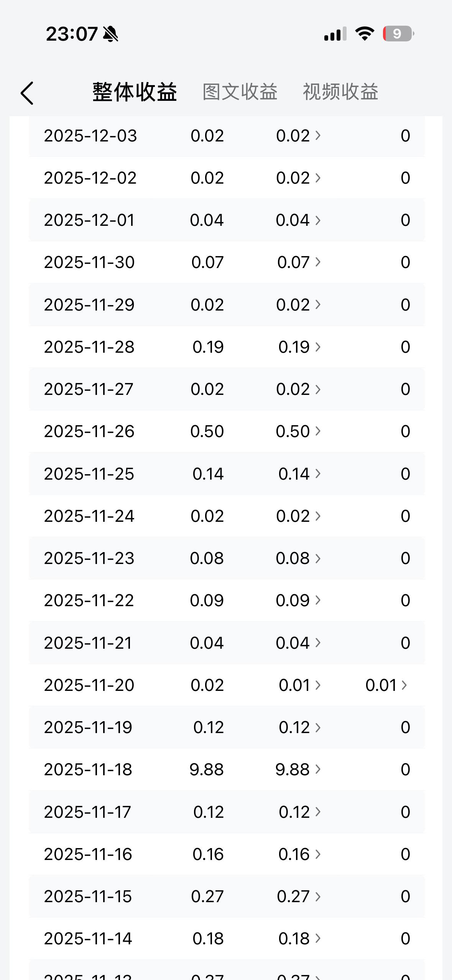Switch to 图文收益 tab
The width and height of the screenshot is (452, 980).
[x=240, y=92]
